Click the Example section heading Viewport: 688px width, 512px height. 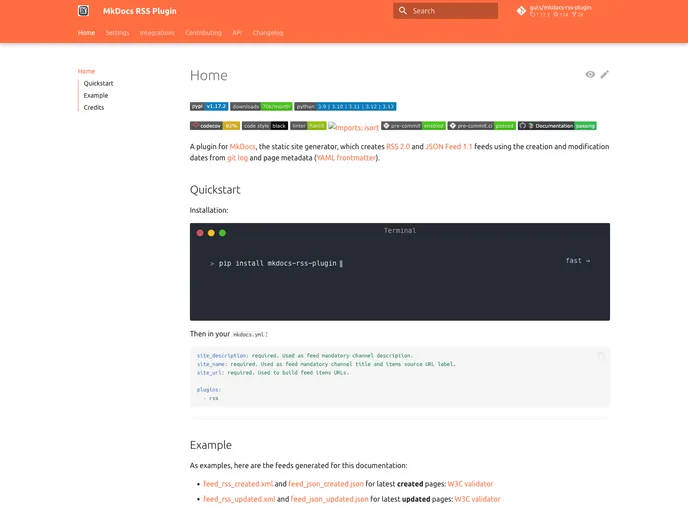click(211, 445)
